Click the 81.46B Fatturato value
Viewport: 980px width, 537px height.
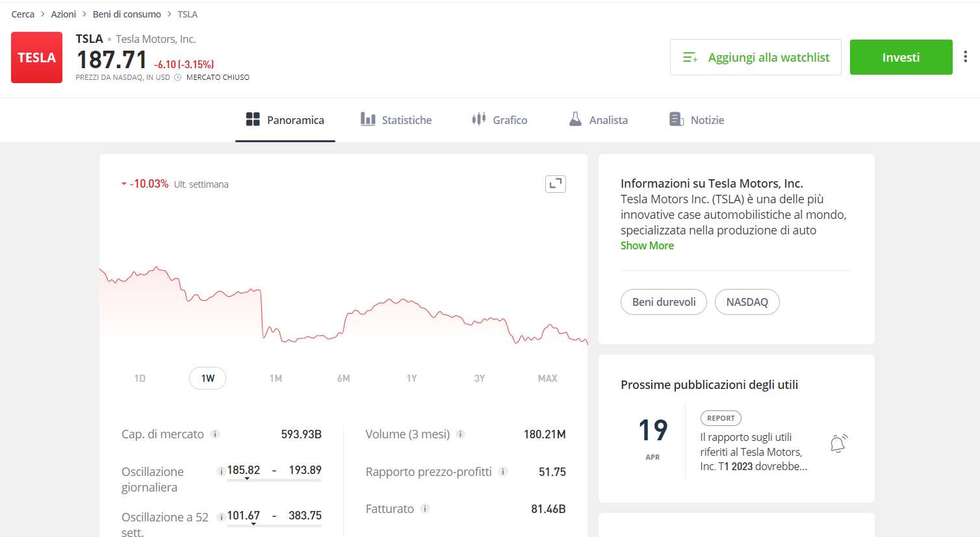pos(548,509)
